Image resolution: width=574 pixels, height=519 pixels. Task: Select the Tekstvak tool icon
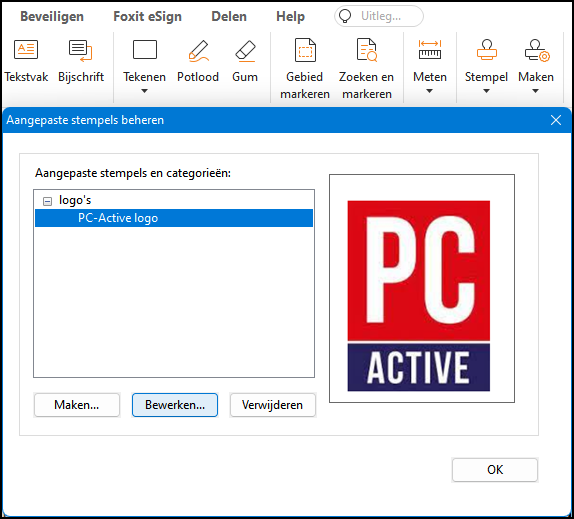(26, 50)
